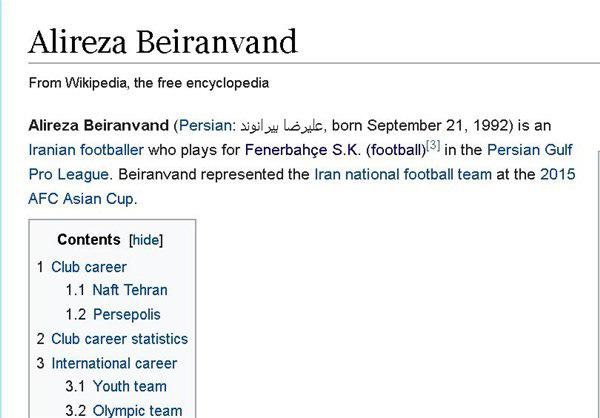This screenshot has height=418, width=600.
Task: Jump to the Persepolis subsection
Action: pos(126,314)
